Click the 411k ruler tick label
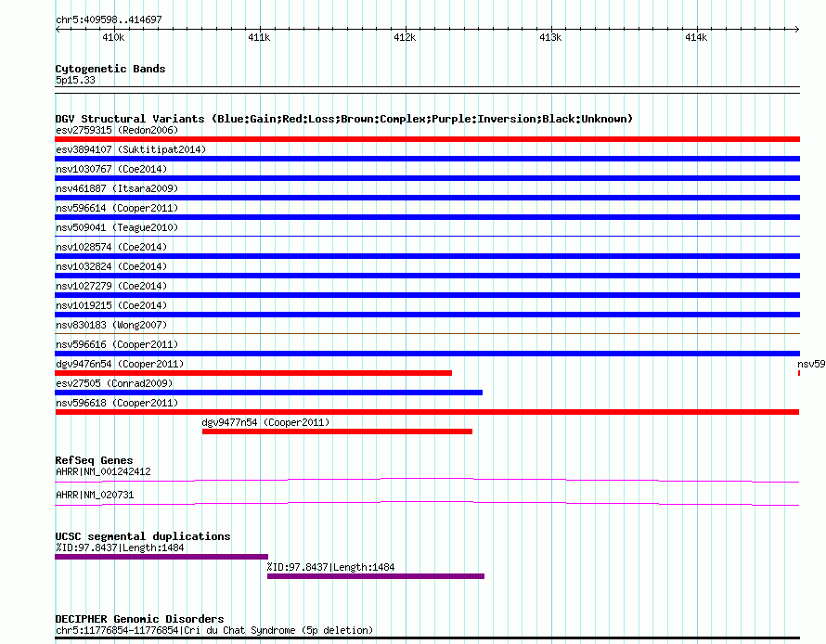826x644 pixels. click(x=259, y=37)
